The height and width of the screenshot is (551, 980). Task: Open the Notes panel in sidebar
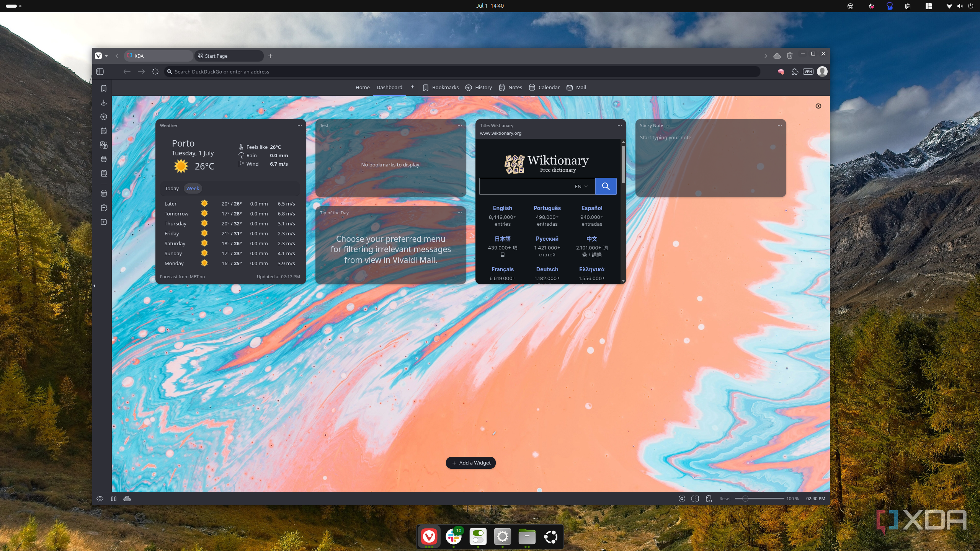tap(103, 131)
